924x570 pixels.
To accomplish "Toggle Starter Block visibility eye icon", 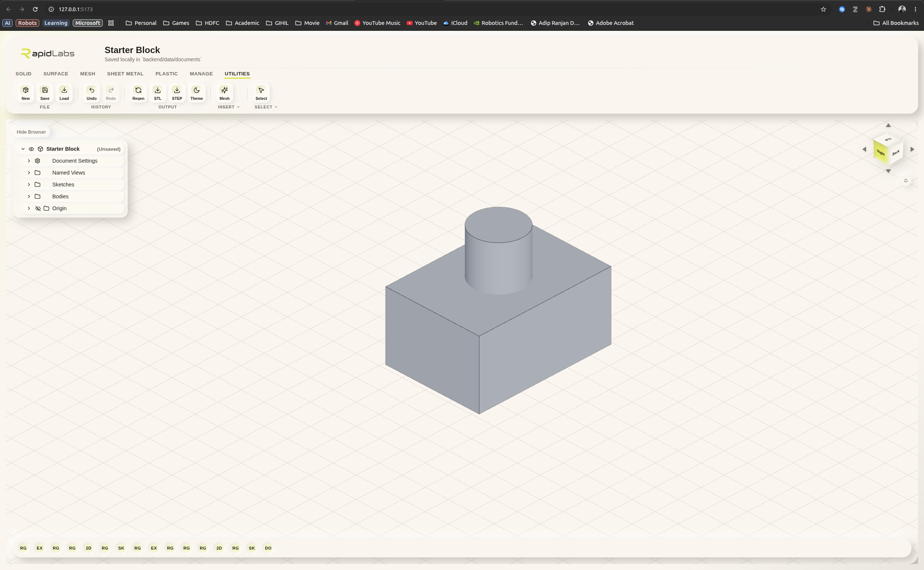I will click(x=31, y=149).
